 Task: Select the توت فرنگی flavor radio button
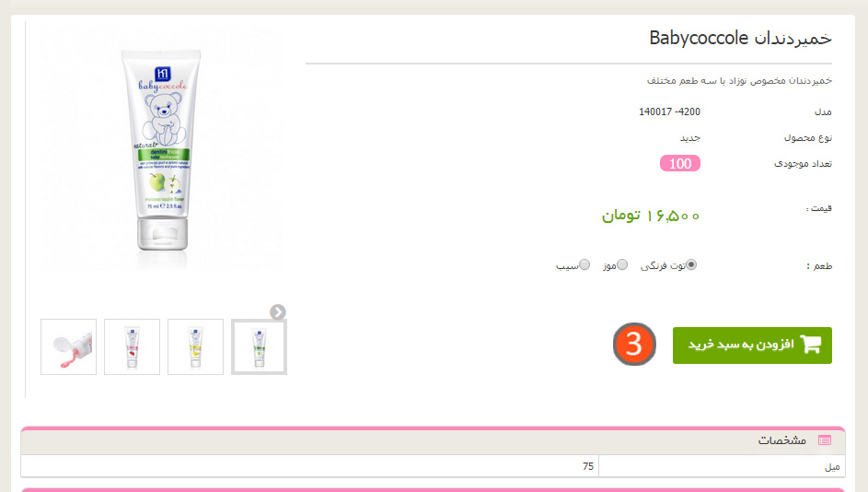pyautogui.click(x=691, y=264)
